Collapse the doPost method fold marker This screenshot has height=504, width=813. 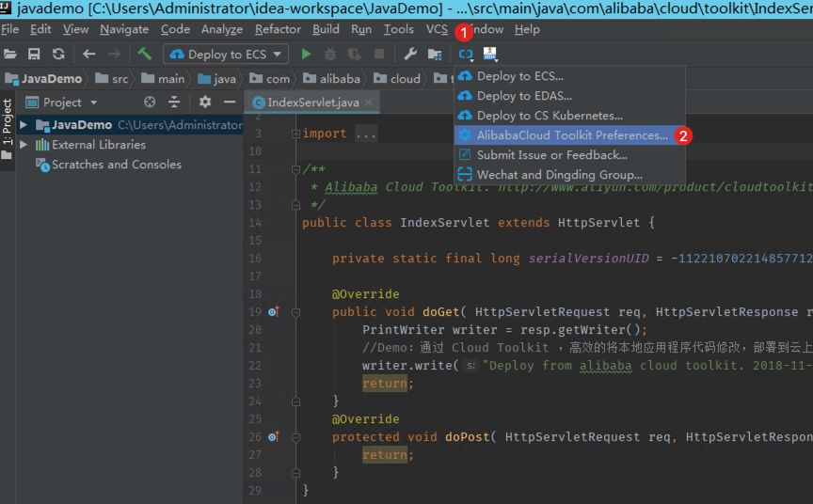pos(296,437)
